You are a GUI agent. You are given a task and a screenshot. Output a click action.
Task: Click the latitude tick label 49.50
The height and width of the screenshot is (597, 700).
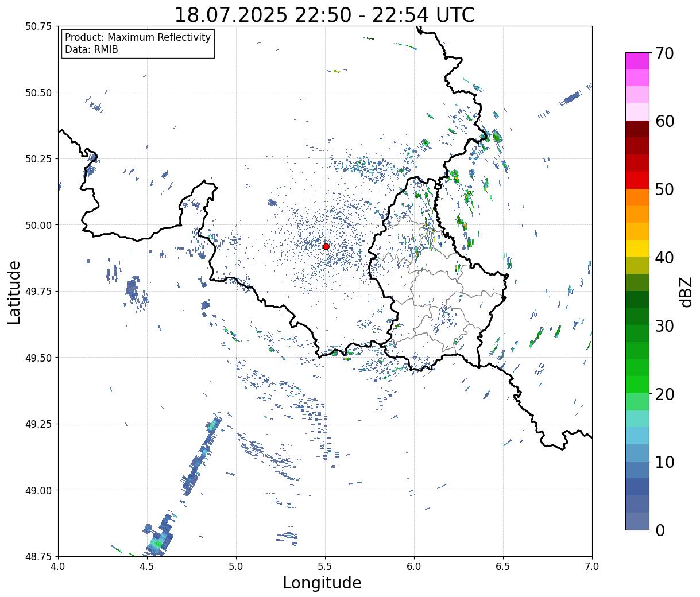[38, 358]
